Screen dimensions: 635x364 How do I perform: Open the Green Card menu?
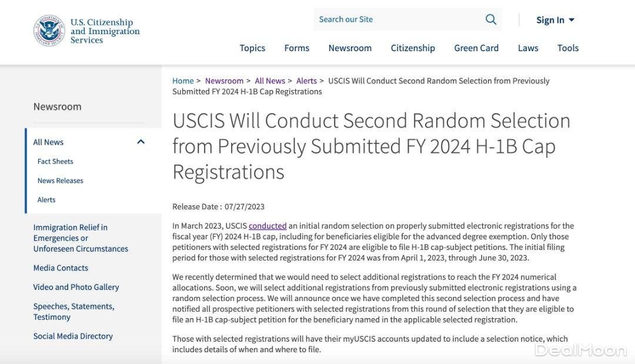(476, 48)
